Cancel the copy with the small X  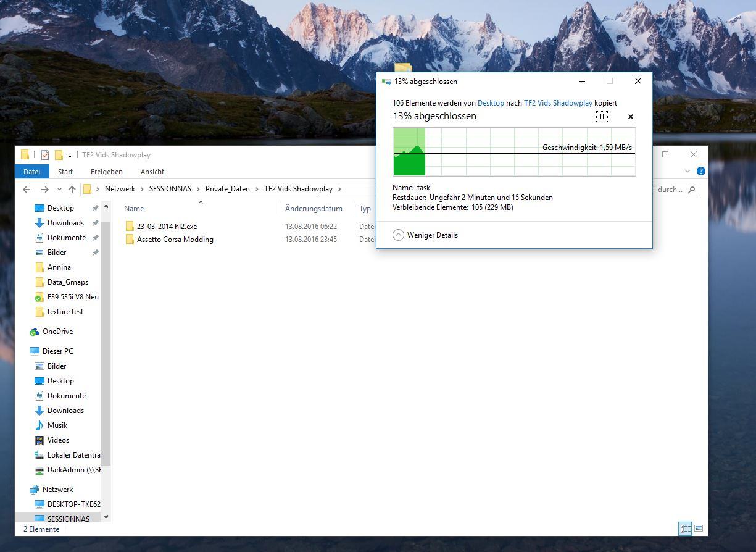(631, 116)
